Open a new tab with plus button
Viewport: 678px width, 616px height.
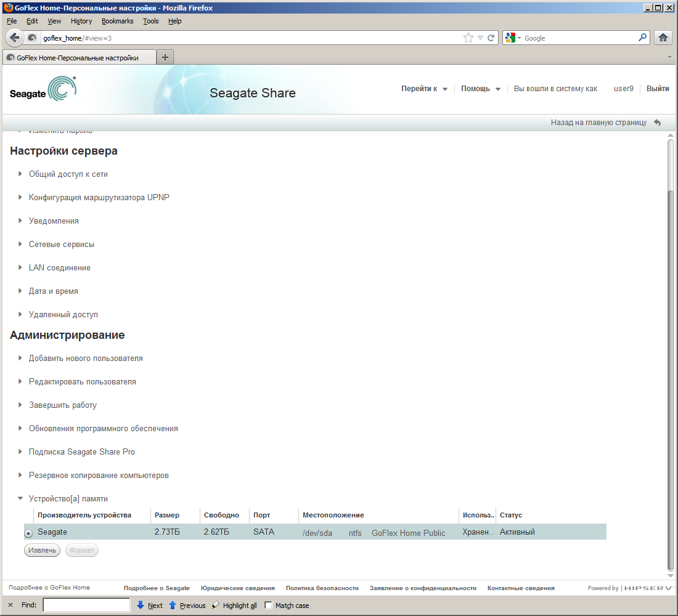tap(165, 57)
